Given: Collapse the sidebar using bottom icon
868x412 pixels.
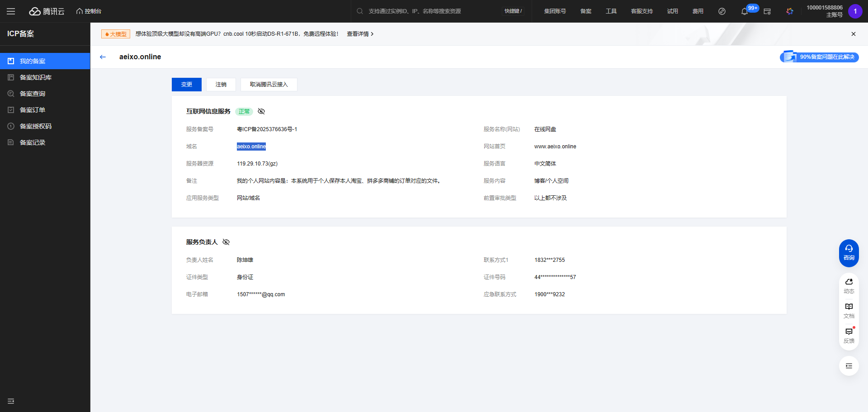Looking at the screenshot, I should point(11,401).
